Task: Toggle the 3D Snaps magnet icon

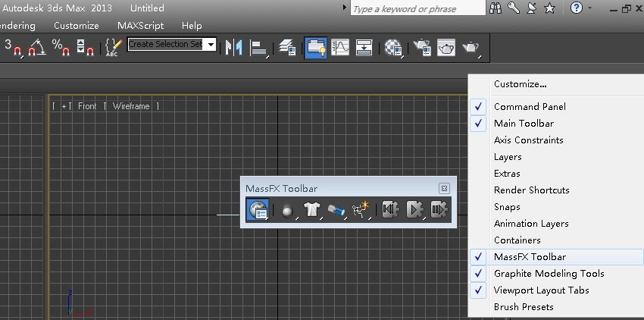Action: [12, 47]
